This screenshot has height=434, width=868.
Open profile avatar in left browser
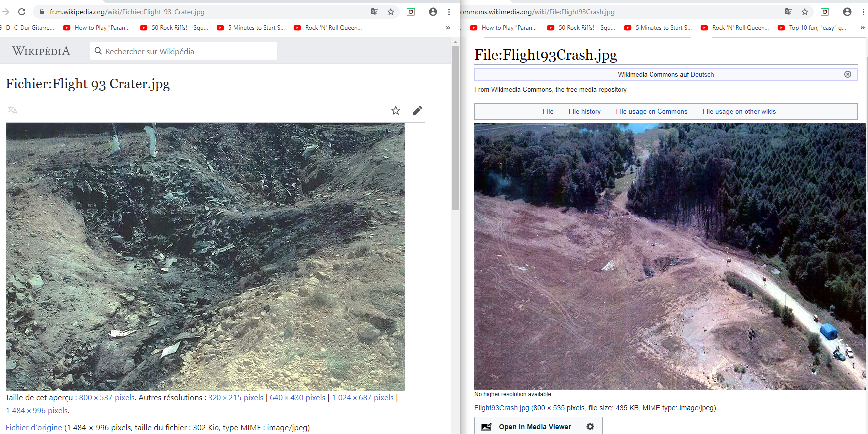[x=433, y=12]
